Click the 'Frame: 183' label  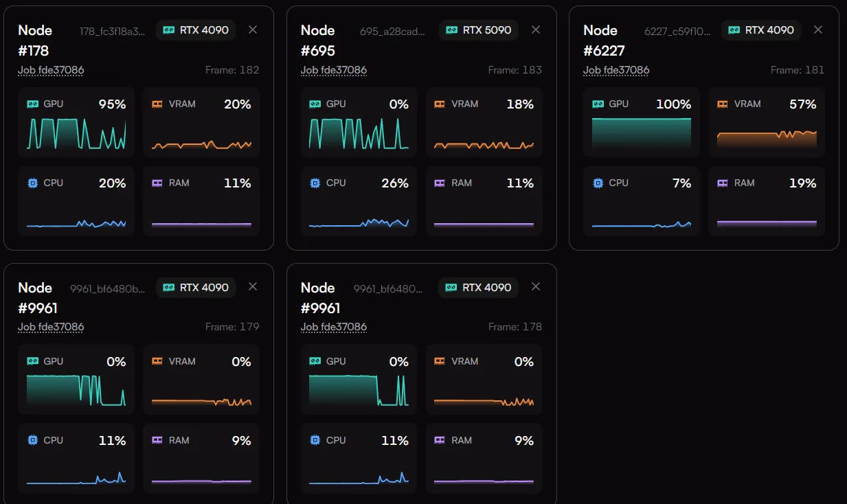coord(515,70)
